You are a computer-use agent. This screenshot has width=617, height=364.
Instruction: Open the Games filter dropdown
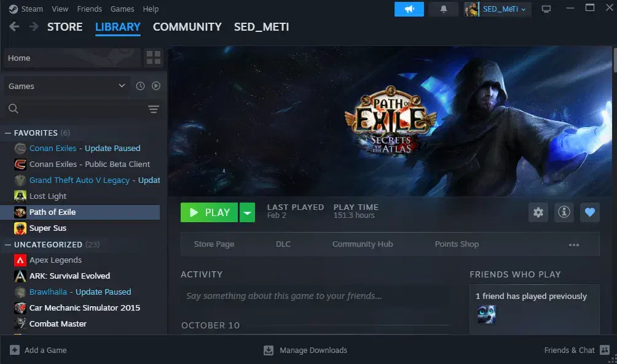tap(67, 86)
